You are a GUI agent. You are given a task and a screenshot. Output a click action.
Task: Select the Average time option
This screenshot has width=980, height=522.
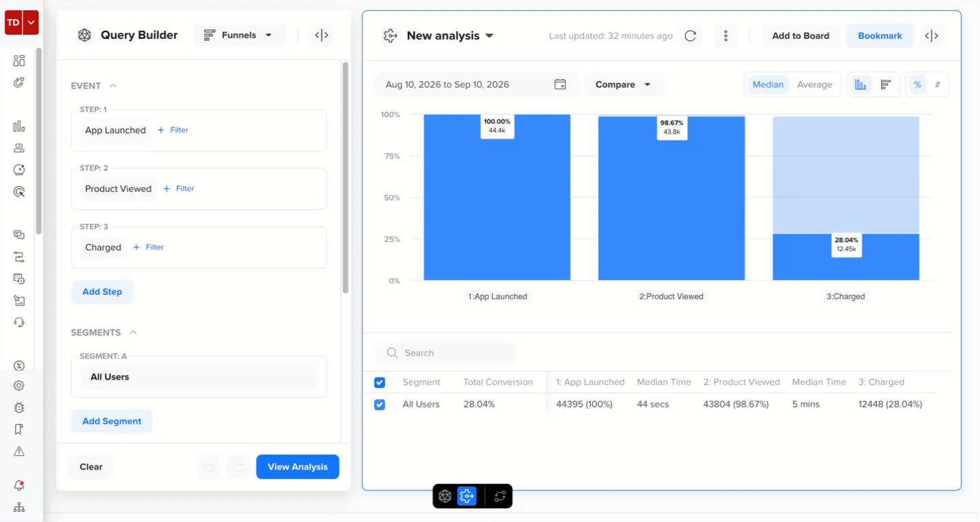(x=814, y=85)
